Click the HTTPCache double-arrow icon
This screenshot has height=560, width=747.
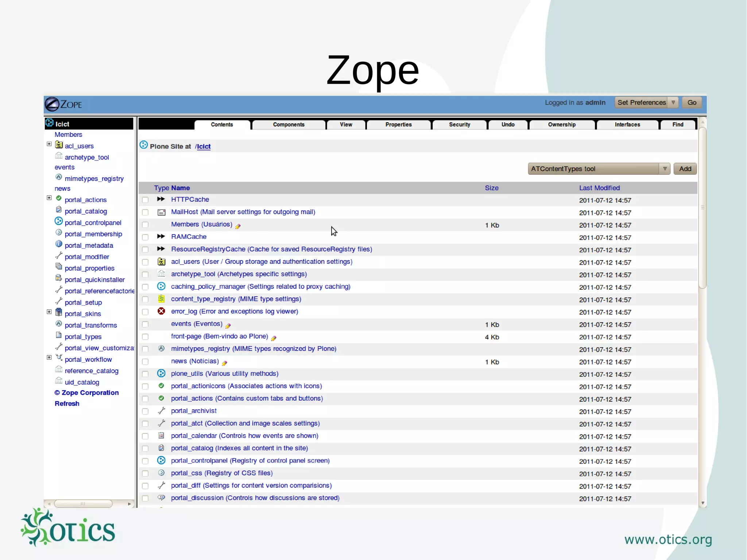point(161,199)
